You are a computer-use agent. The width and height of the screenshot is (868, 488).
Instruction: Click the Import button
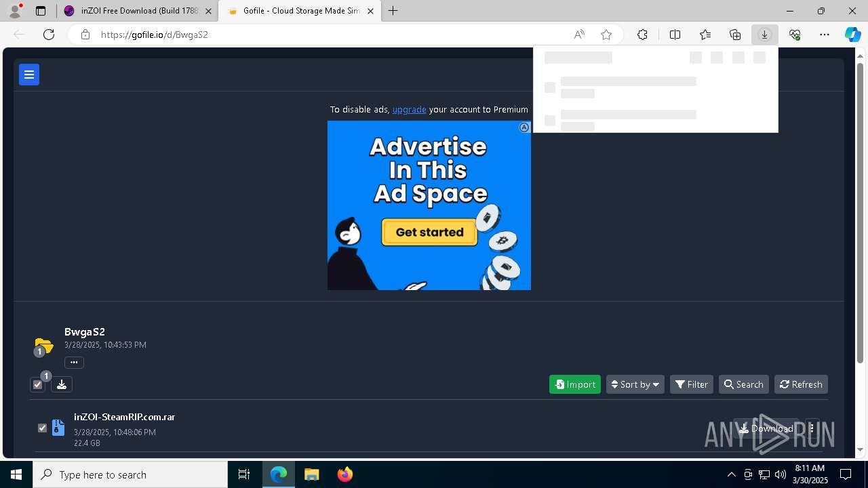click(x=575, y=384)
